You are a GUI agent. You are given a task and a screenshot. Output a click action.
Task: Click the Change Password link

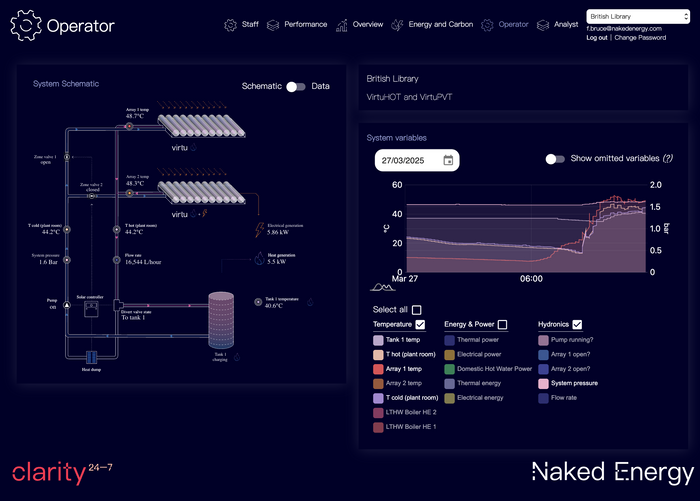pos(640,38)
